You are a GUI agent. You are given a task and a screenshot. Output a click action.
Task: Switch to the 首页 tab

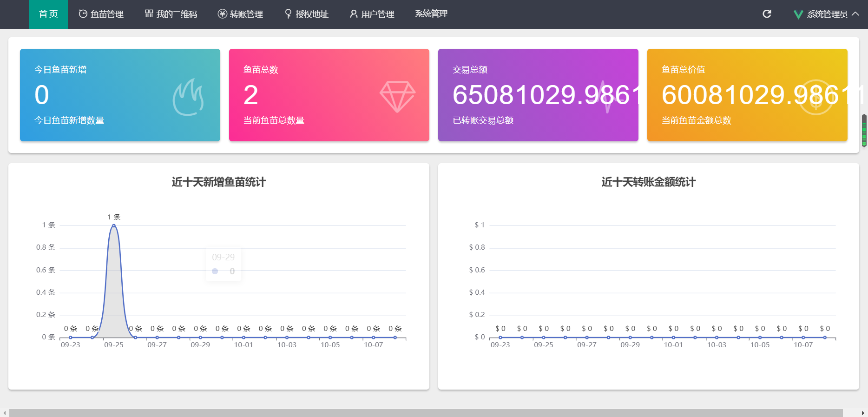[48, 14]
